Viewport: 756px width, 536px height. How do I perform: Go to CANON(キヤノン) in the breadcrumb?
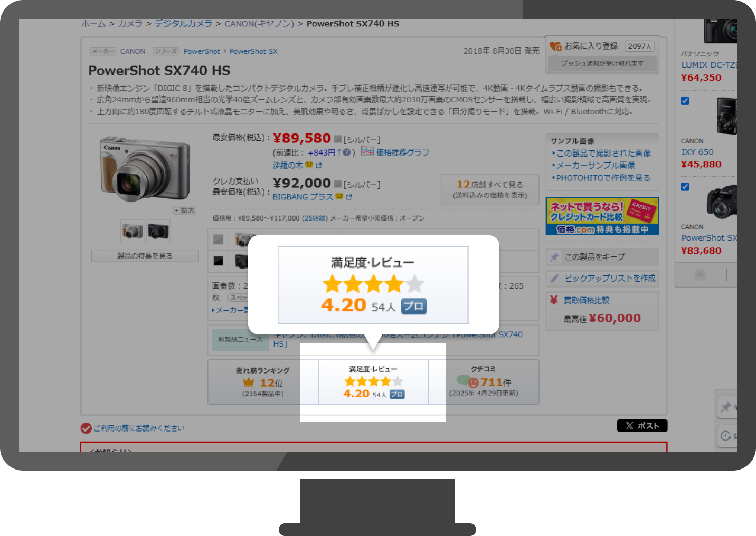[259, 24]
